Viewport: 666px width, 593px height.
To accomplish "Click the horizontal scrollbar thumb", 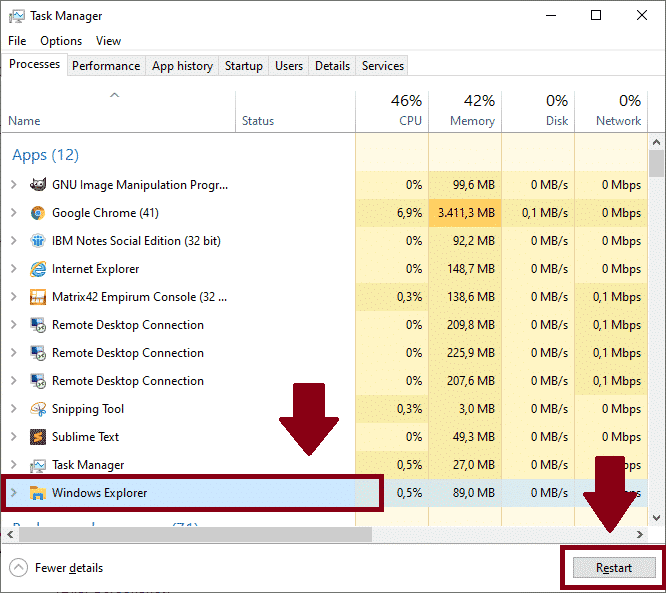I will click(x=195, y=534).
